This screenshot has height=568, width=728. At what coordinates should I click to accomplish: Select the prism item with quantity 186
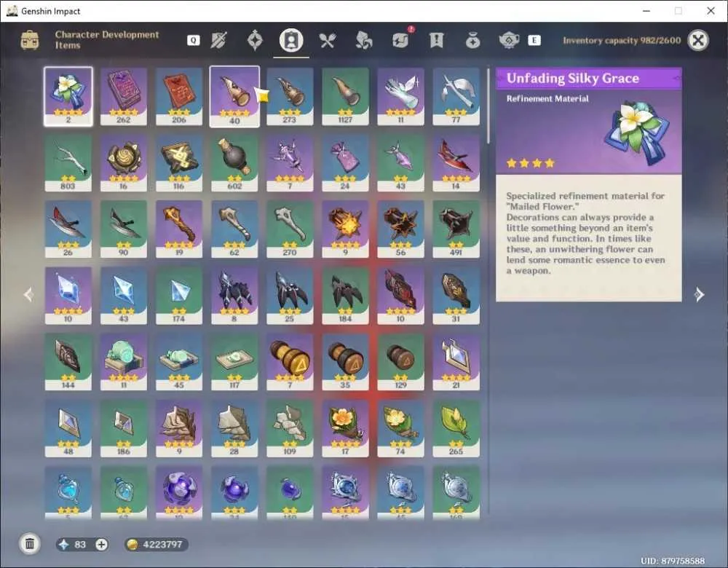124,428
